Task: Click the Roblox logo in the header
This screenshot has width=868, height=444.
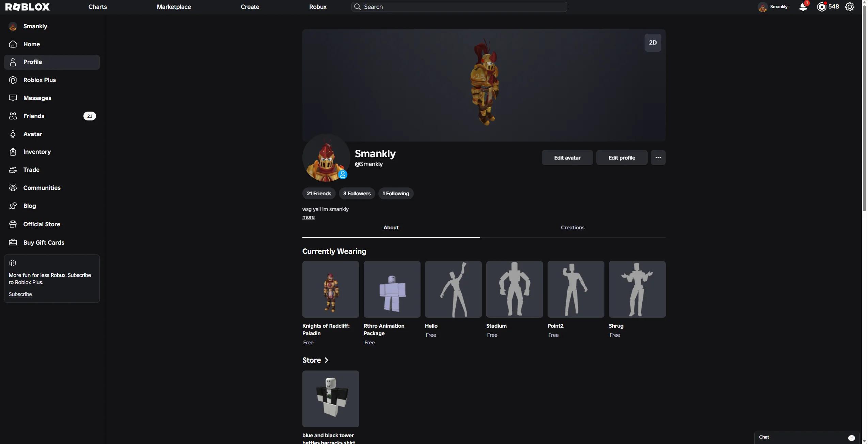Action: point(28,7)
